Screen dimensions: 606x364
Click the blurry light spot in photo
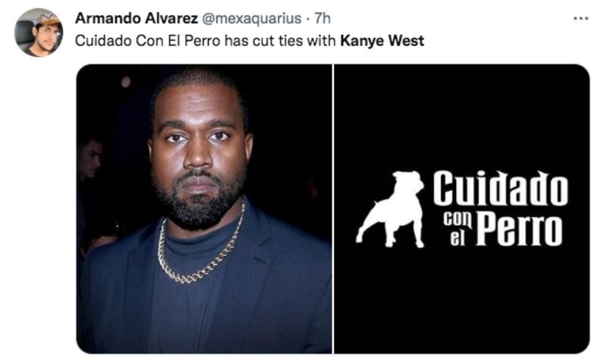click(125, 82)
